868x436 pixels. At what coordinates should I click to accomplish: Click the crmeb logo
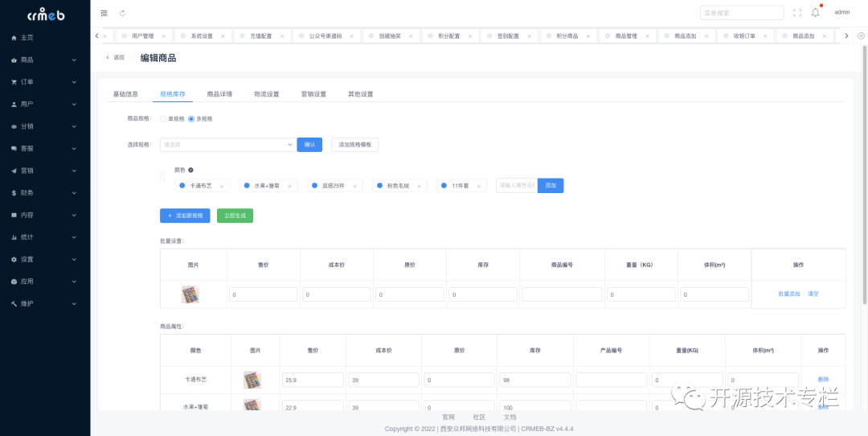(46, 14)
